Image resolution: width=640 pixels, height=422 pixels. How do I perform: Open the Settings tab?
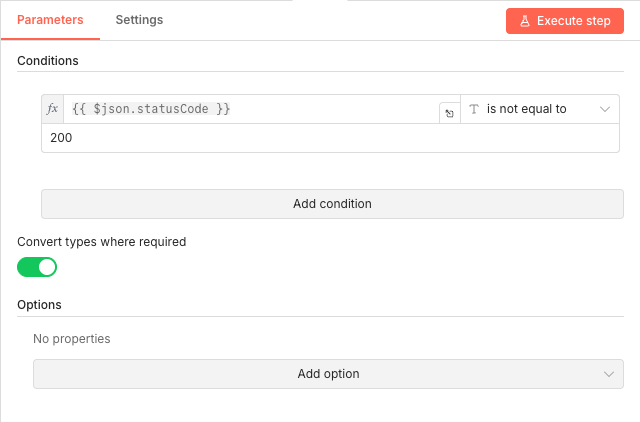pos(139,20)
